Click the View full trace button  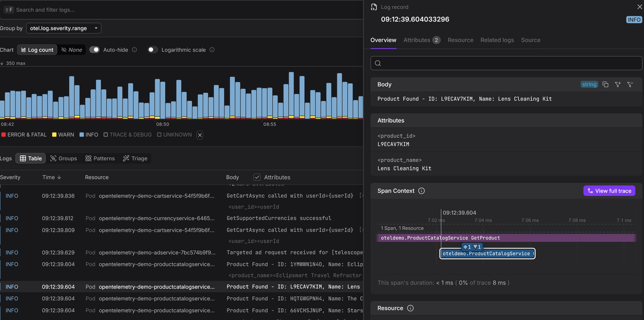point(609,191)
